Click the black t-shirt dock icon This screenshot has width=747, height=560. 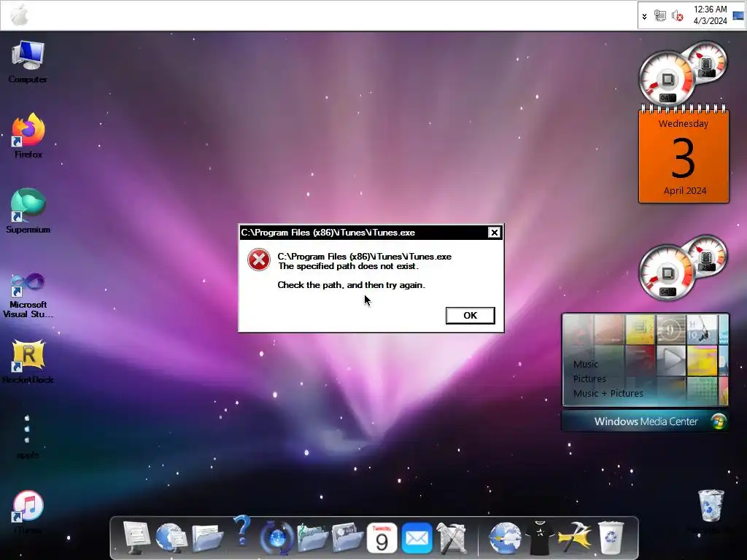coord(540,538)
